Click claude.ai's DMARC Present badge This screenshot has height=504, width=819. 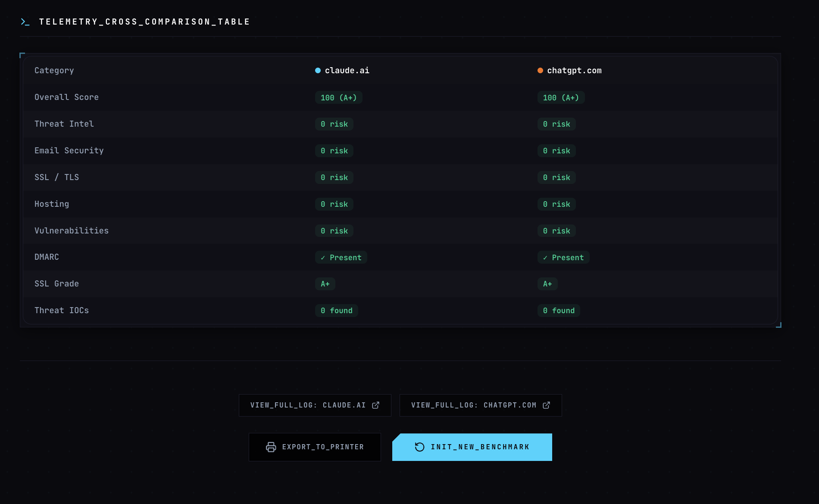coord(341,258)
